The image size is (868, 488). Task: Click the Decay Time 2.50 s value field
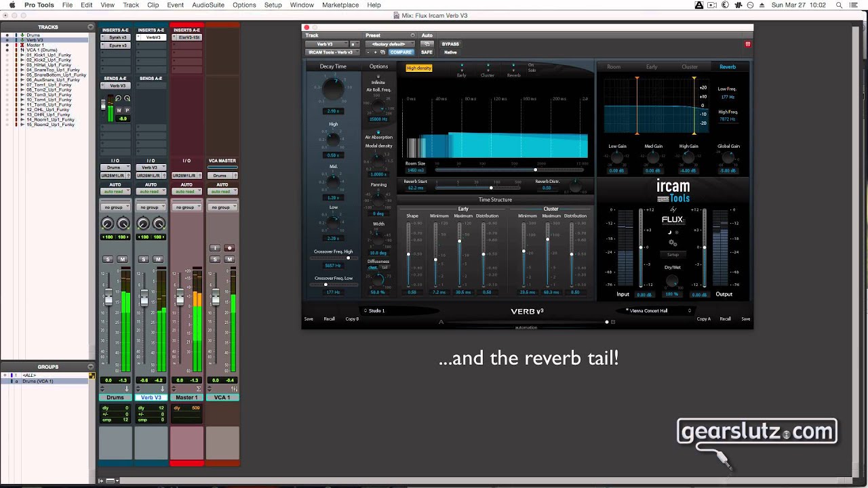coord(333,110)
